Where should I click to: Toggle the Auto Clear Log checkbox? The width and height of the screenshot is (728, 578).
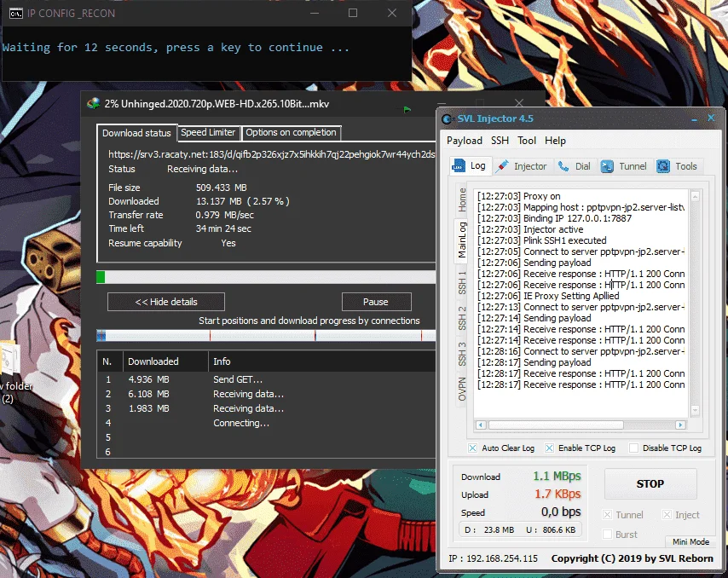tap(472, 448)
